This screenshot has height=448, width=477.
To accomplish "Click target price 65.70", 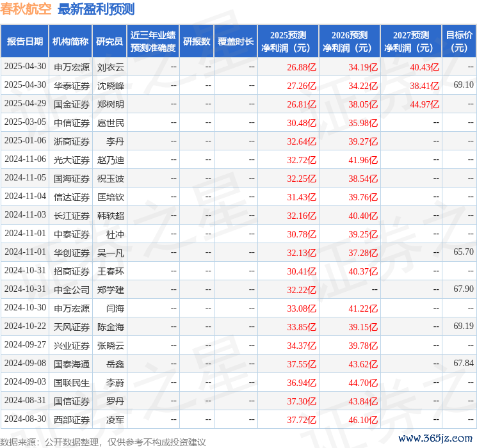I will (x=464, y=252).
